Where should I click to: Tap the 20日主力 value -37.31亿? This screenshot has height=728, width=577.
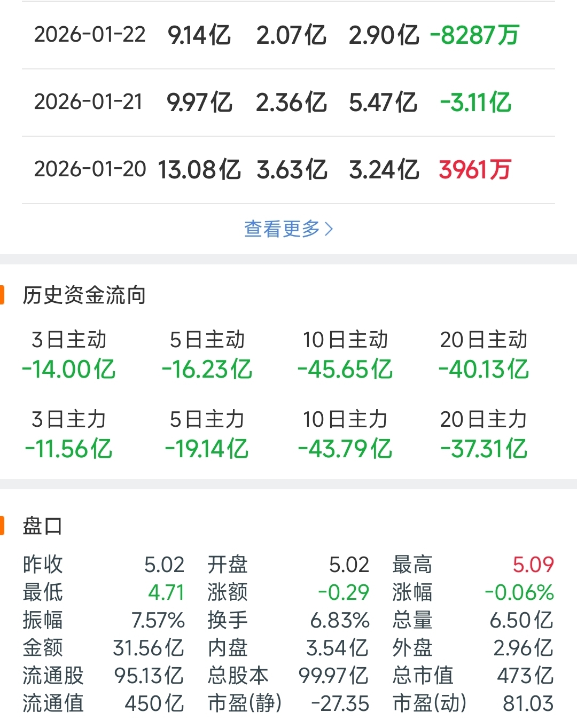click(x=484, y=449)
